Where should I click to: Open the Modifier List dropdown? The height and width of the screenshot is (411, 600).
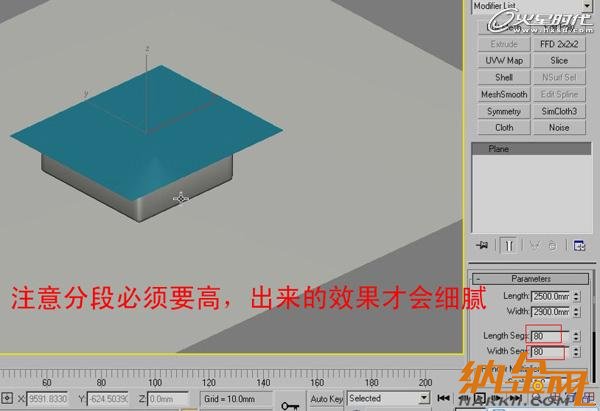click(x=587, y=5)
